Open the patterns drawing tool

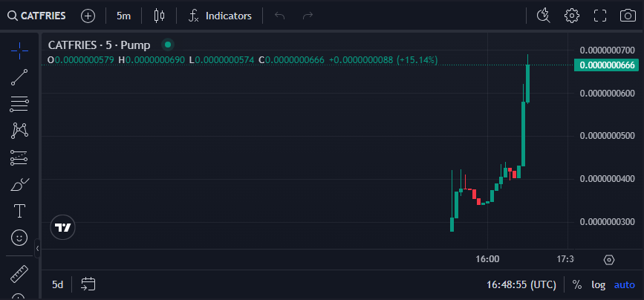19,131
